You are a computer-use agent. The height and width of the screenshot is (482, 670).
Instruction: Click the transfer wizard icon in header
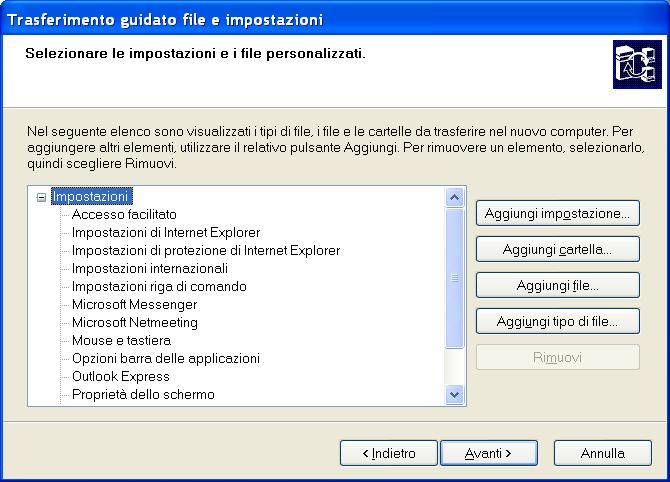pyautogui.click(x=632, y=67)
